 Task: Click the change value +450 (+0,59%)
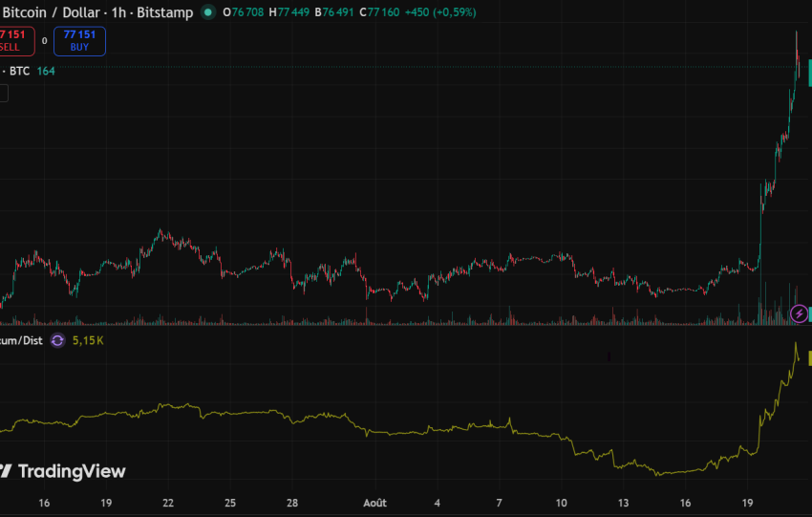(440, 11)
